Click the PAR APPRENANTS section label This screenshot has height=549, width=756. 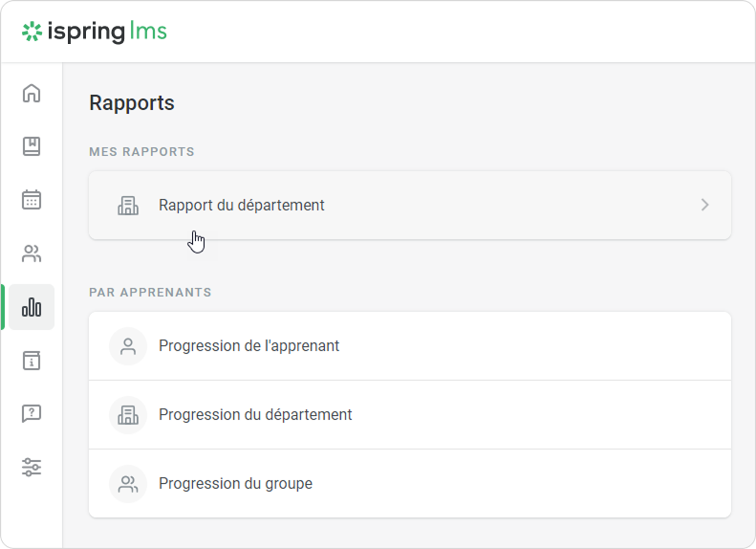click(150, 292)
